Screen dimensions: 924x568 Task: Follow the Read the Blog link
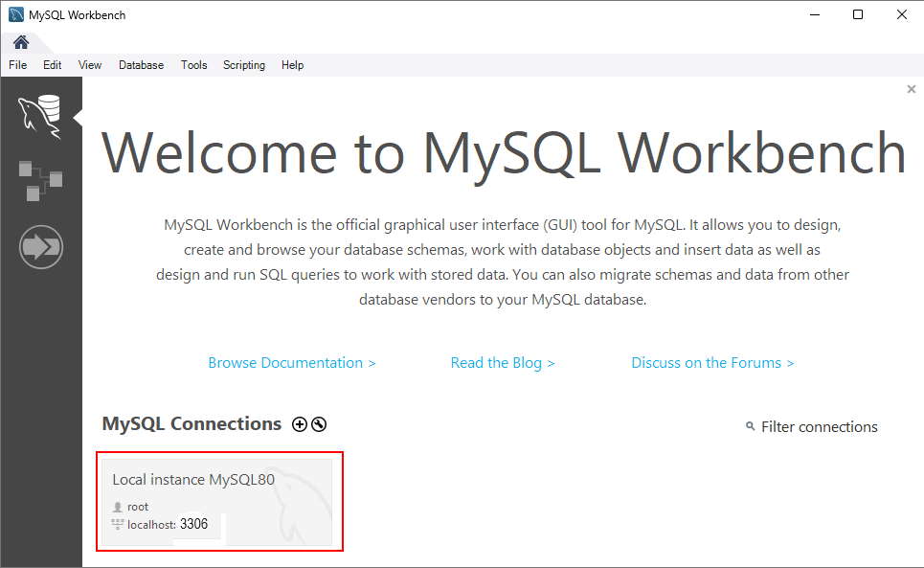[x=503, y=363]
